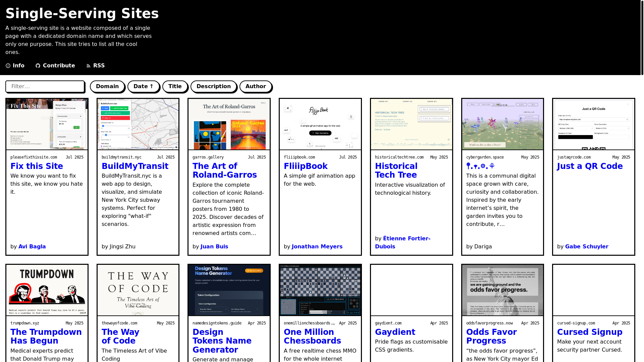Open One Million Chessboards title link
The width and height of the screenshot is (644, 362).
(312, 337)
